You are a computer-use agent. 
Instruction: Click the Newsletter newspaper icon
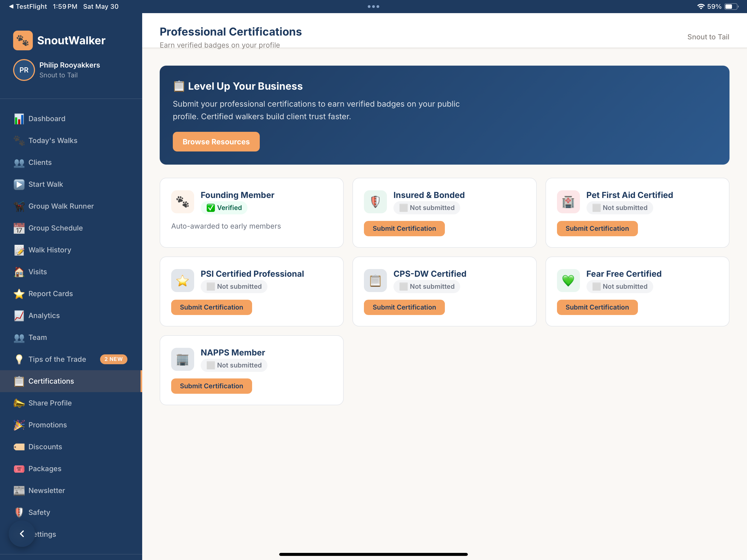pos(19,491)
